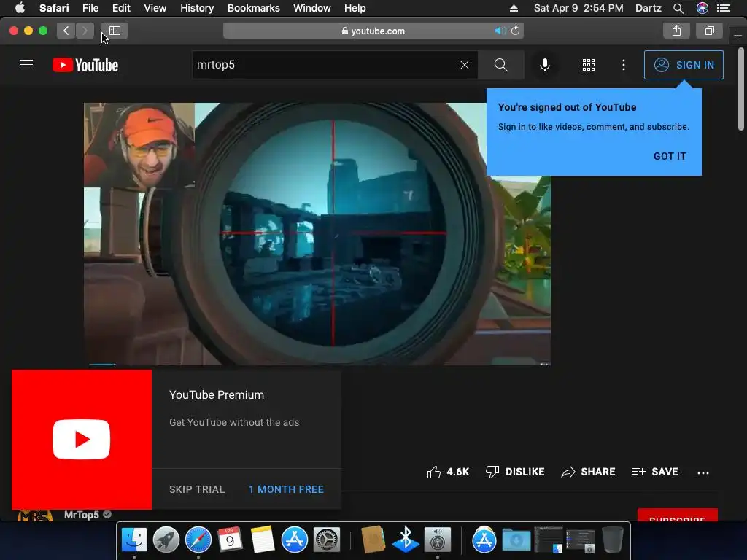Open Bluetooth app in dock
Image resolution: width=747 pixels, height=560 pixels.
coord(406,540)
